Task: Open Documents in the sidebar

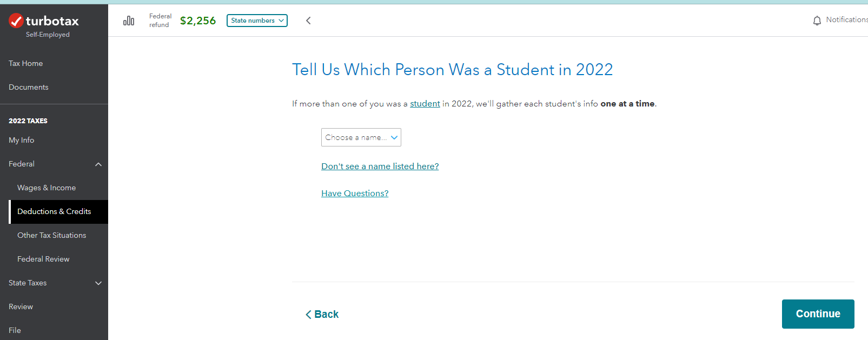Action: (x=29, y=87)
